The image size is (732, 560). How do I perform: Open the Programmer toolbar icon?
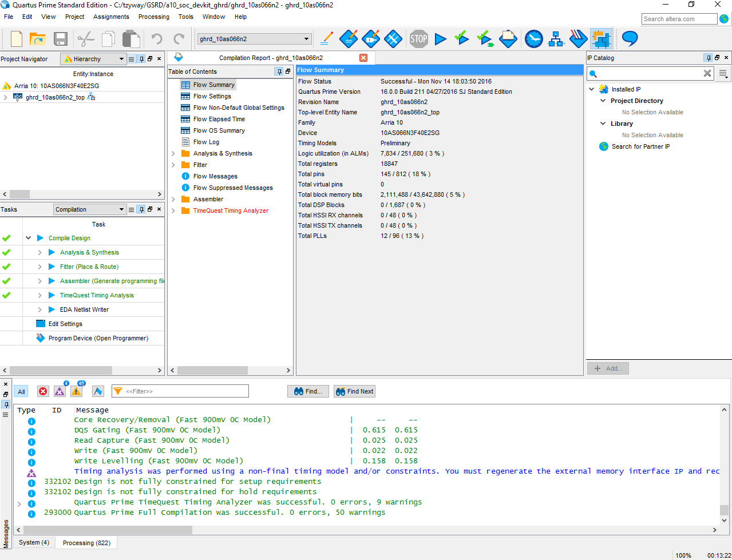[x=578, y=39]
